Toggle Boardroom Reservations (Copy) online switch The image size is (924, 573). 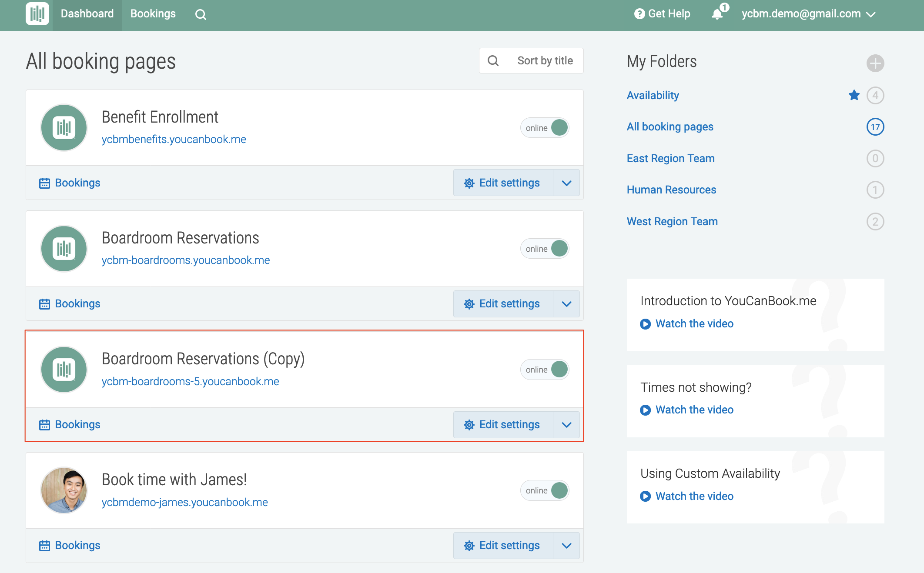pyautogui.click(x=545, y=370)
